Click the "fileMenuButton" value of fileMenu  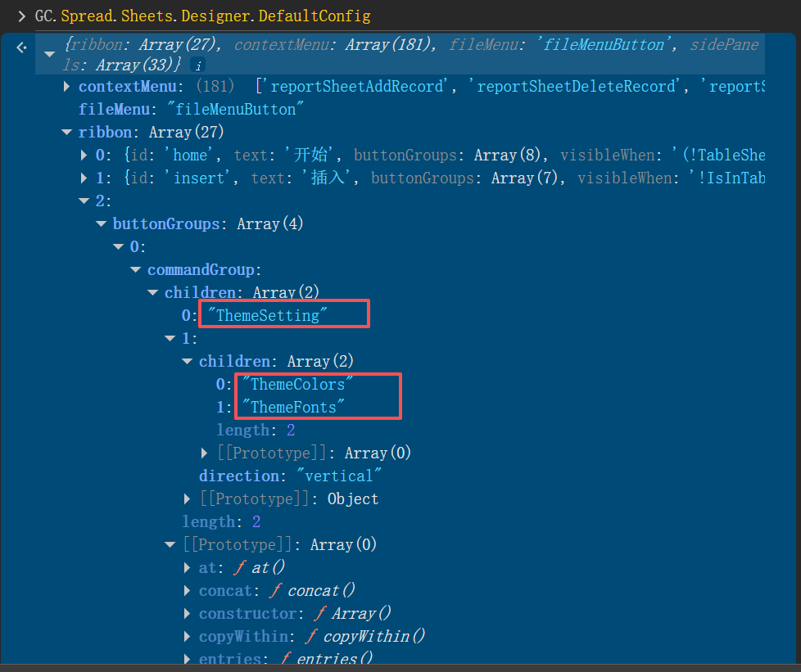[x=236, y=109]
